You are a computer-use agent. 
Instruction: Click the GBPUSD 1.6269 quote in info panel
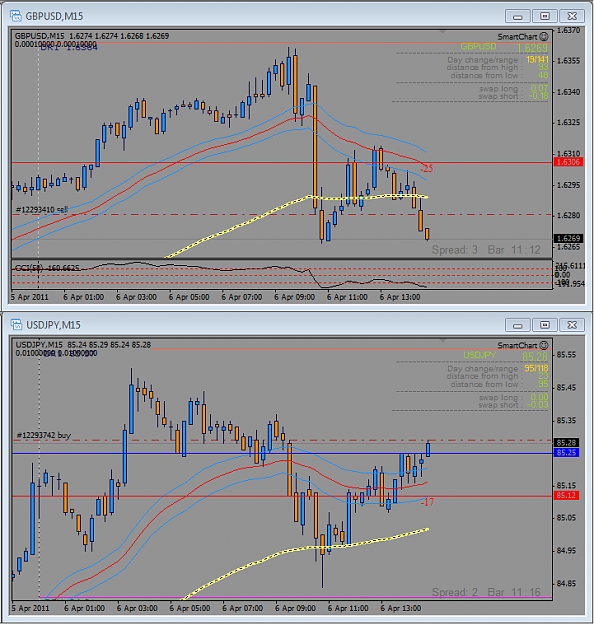[532, 48]
